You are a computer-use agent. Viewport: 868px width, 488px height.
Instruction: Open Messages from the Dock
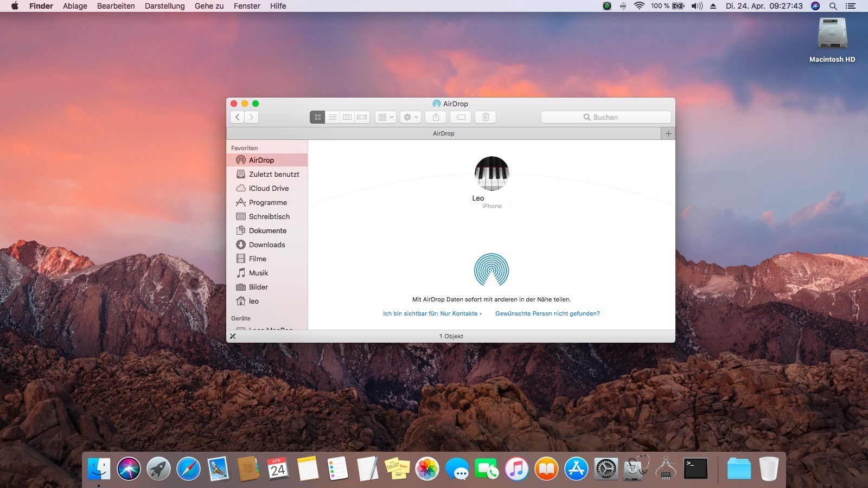[x=457, y=468]
